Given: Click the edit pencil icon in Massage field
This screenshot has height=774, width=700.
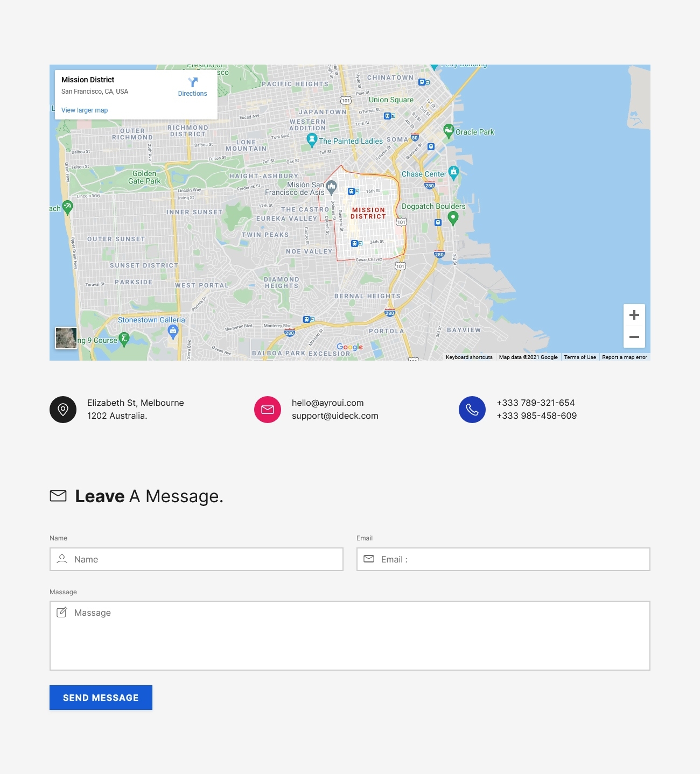Looking at the screenshot, I should tap(62, 612).
